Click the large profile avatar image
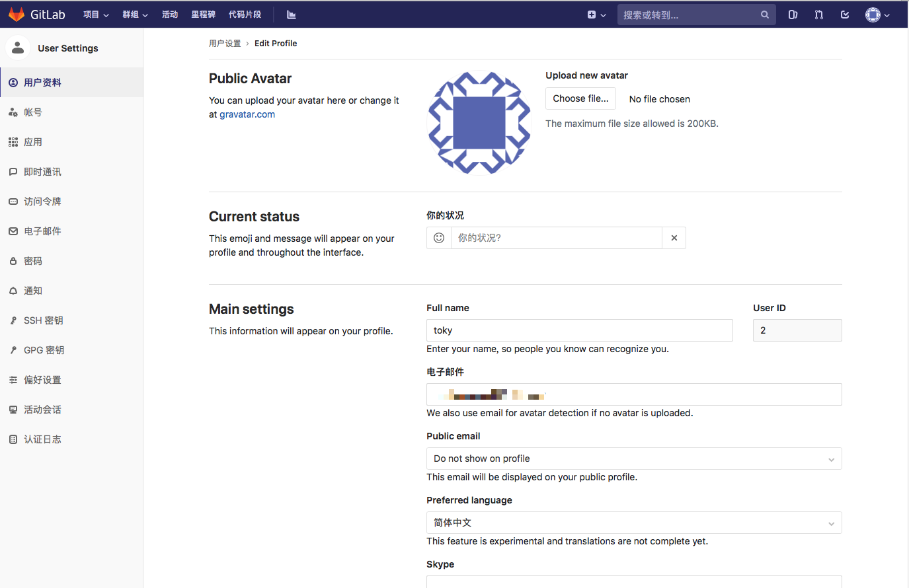 (479, 123)
